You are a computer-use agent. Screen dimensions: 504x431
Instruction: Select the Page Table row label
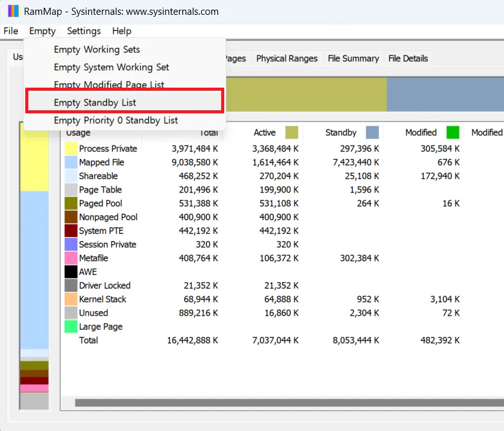(x=101, y=189)
